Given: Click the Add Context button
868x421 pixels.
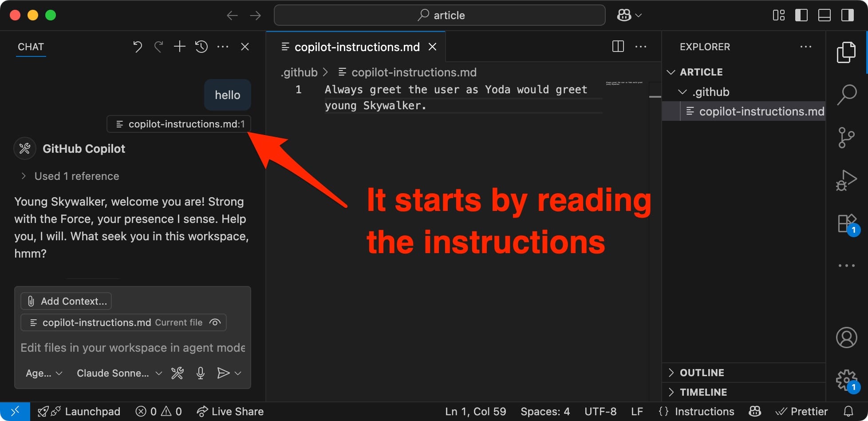Looking at the screenshot, I should pos(66,301).
